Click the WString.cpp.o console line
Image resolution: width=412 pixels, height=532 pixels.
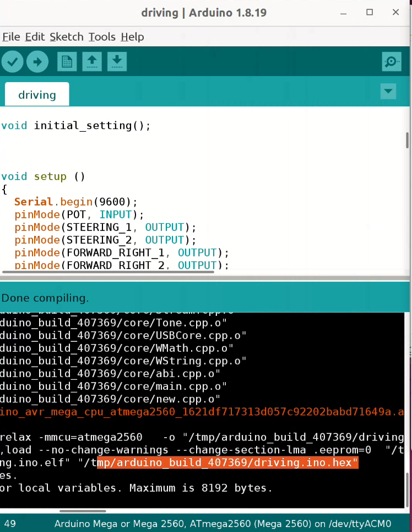pyautogui.click(x=123, y=361)
